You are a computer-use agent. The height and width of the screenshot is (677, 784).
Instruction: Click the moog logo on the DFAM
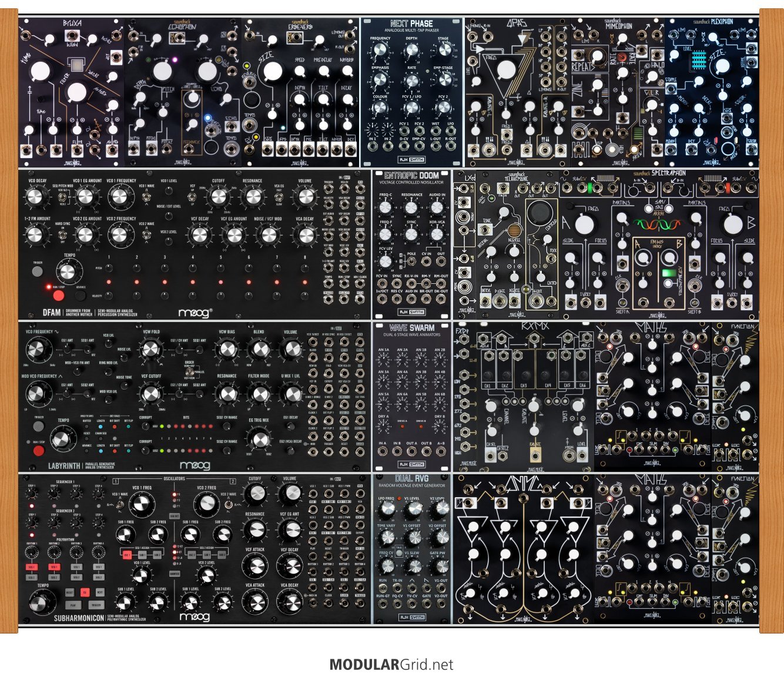pos(195,312)
